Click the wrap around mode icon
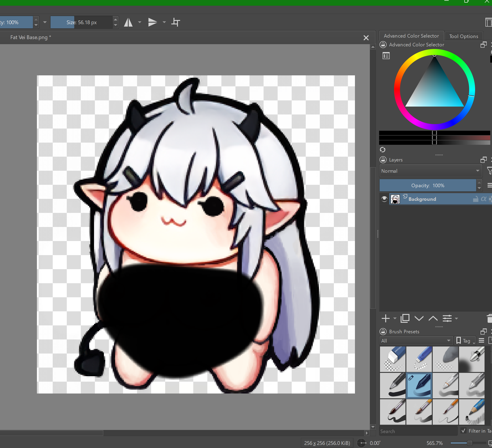 tap(175, 22)
